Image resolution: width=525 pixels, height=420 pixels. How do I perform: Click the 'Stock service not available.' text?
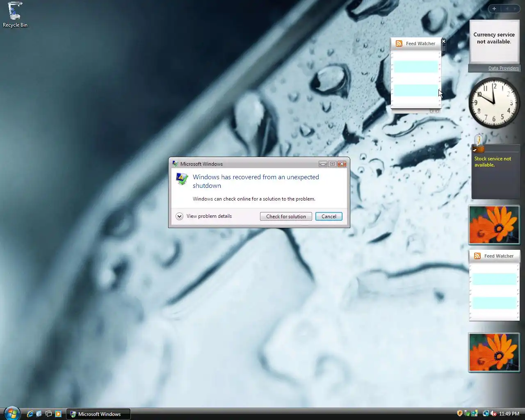(493, 162)
